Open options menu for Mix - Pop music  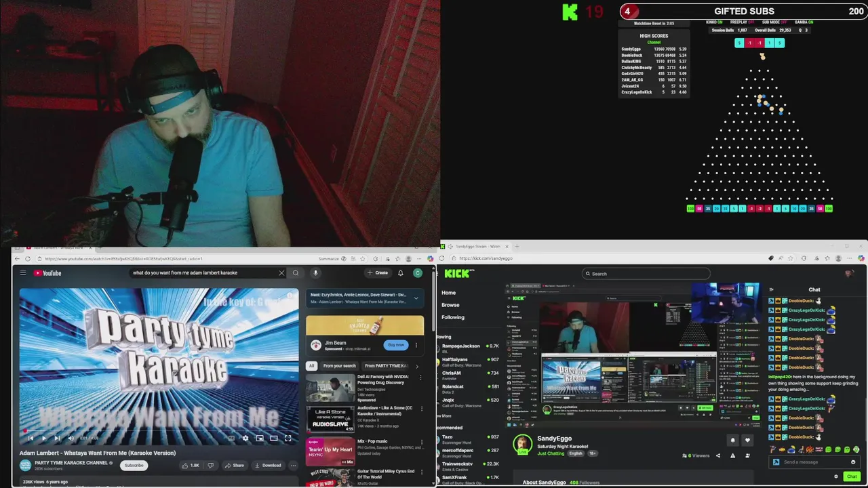420,442
